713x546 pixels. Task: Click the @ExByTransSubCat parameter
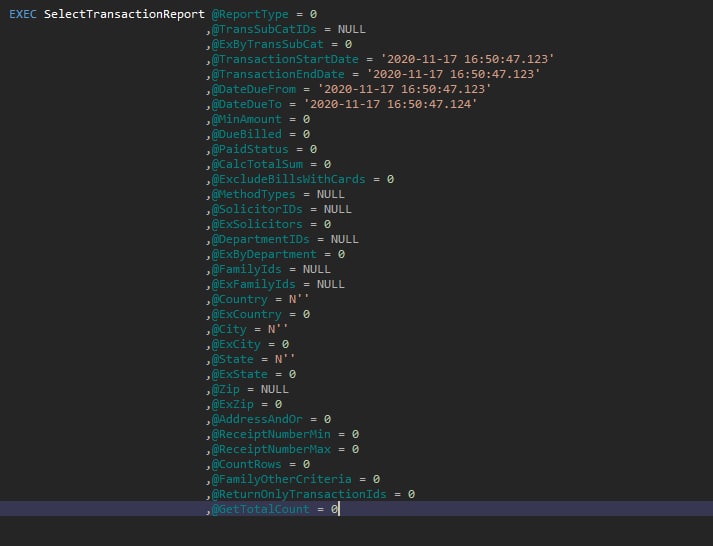[267, 44]
